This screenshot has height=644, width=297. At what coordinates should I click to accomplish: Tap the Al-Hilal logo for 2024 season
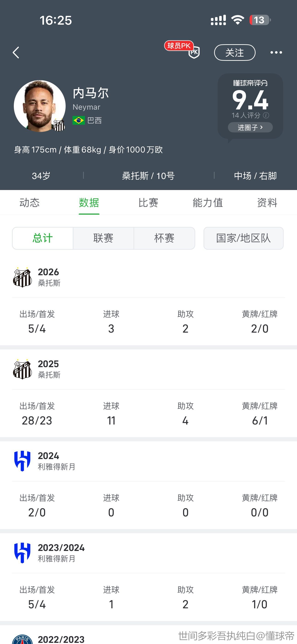pyautogui.click(x=22, y=461)
